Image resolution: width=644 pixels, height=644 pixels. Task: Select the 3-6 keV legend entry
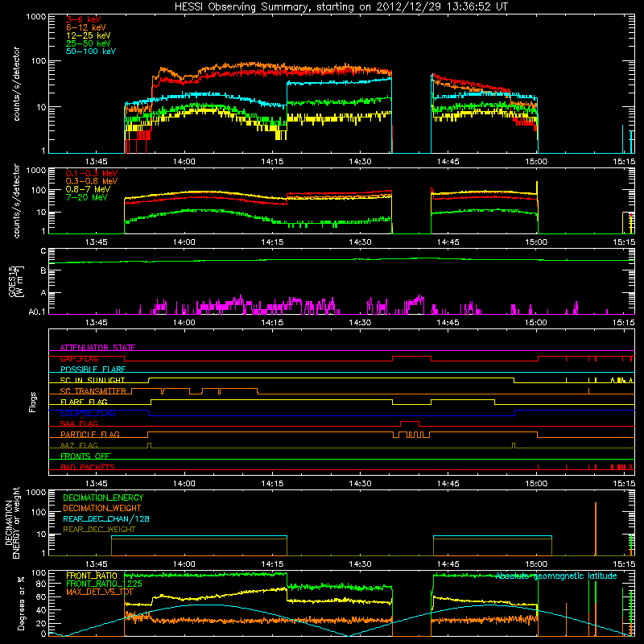pyautogui.click(x=84, y=19)
